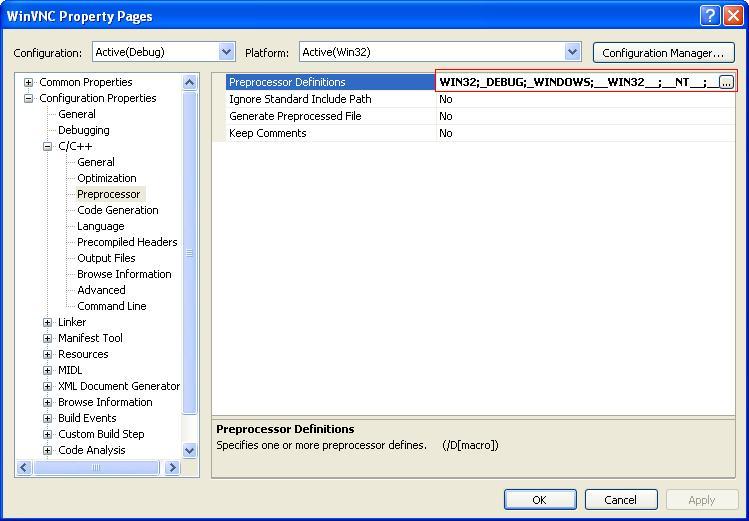749x521 pixels.
Task: Open the Code Generation page
Action: point(118,210)
